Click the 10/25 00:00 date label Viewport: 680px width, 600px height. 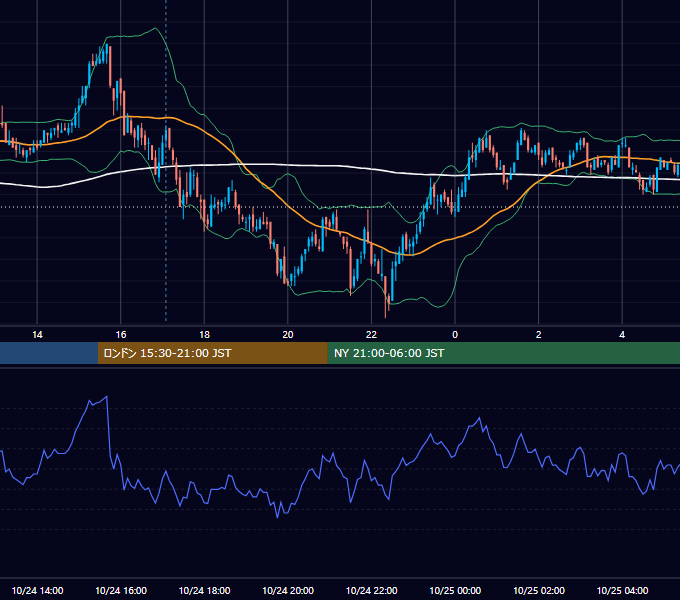tap(455, 590)
